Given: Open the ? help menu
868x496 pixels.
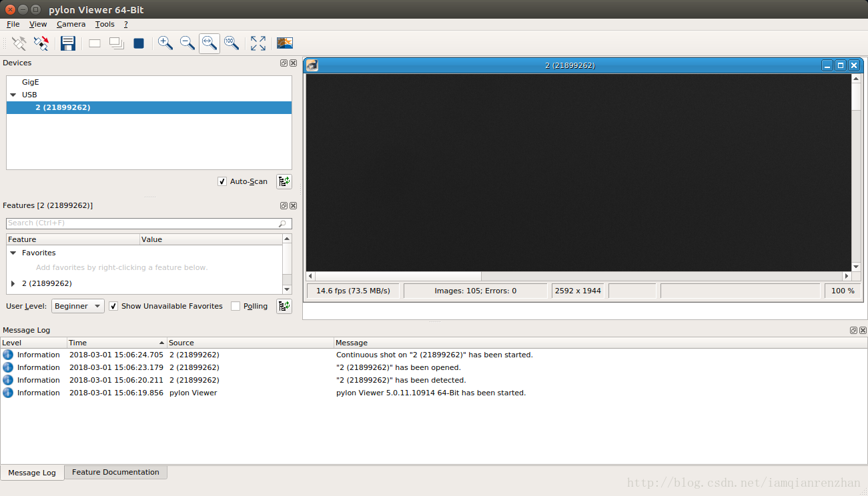Looking at the screenshot, I should pos(125,24).
